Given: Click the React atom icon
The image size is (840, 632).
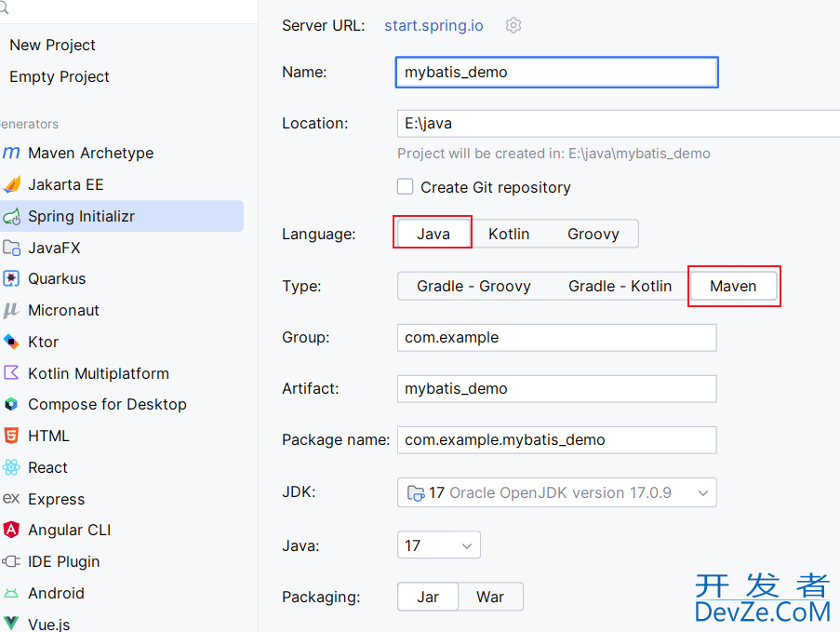Looking at the screenshot, I should 11,467.
